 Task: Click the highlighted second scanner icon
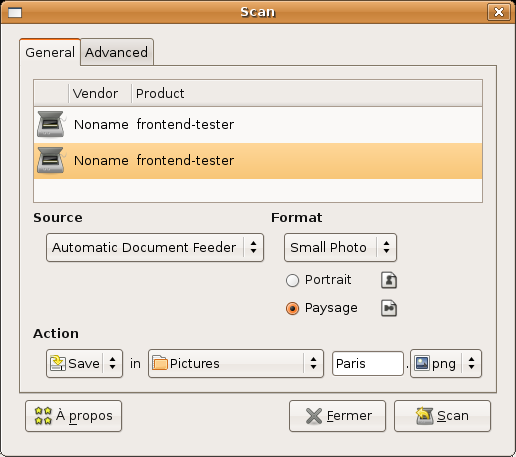(x=51, y=160)
